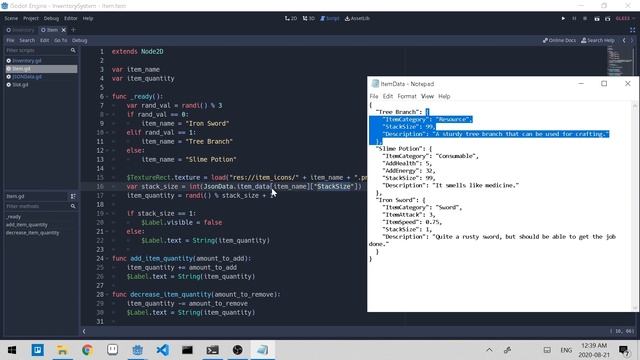Open the GLES3 renderer dropdown
640x360 pixels.
point(624,18)
